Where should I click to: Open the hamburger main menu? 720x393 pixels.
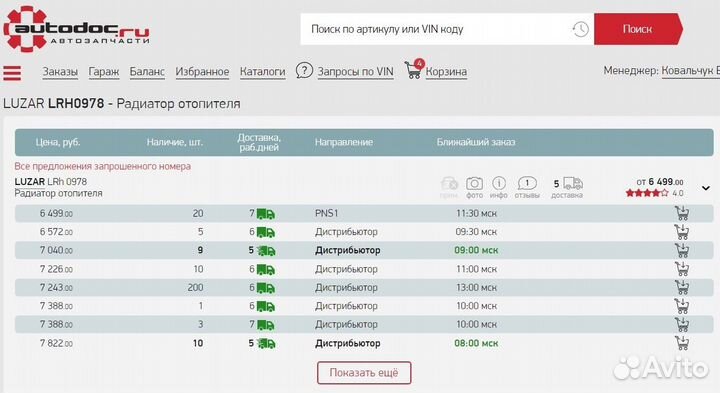click(12, 73)
